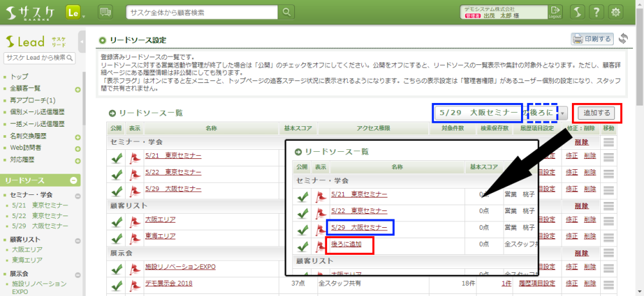Click the 印刷する print button
Screen dimensions: 644x296
point(592,39)
